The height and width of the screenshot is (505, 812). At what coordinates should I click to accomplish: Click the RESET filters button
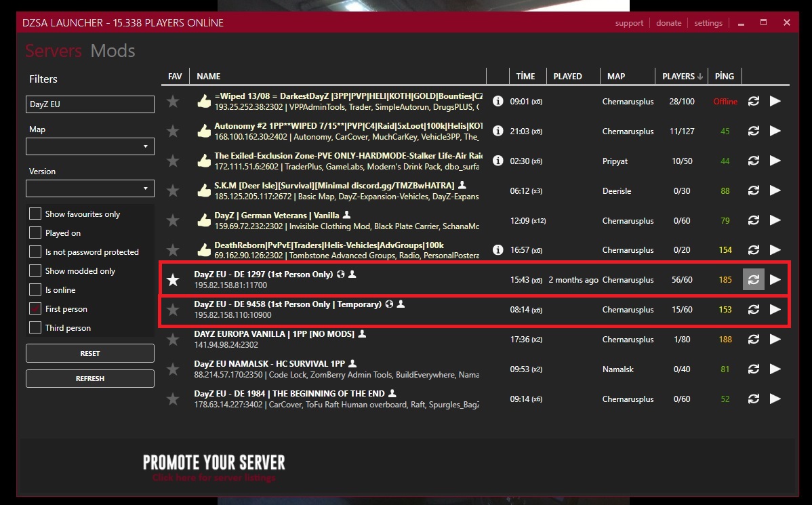90,353
